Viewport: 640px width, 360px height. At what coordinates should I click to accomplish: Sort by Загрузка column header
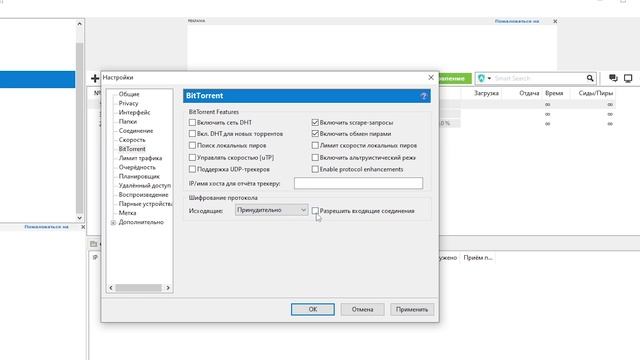click(x=486, y=93)
